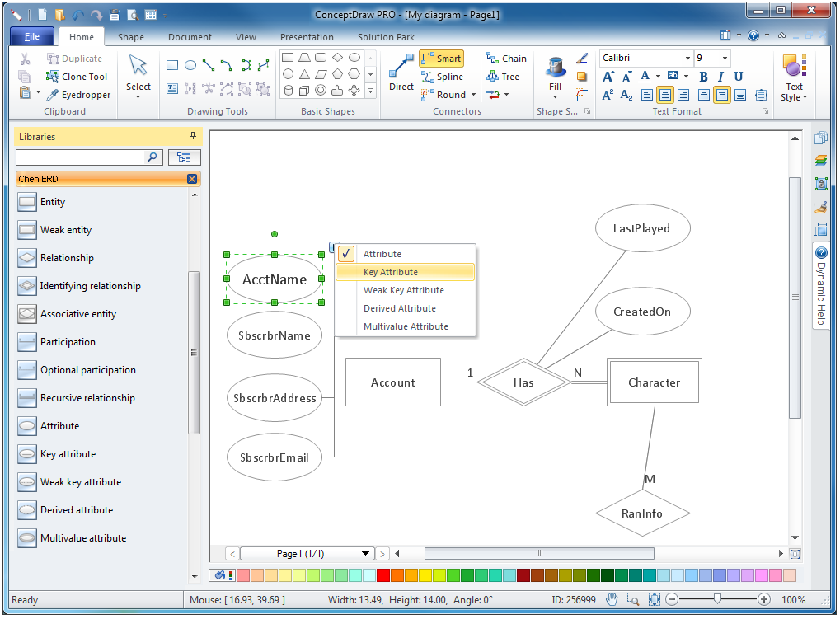Screen dimensions: 840x619
Task: Switch to the Solution Park tab
Action: pyautogui.click(x=387, y=37)
